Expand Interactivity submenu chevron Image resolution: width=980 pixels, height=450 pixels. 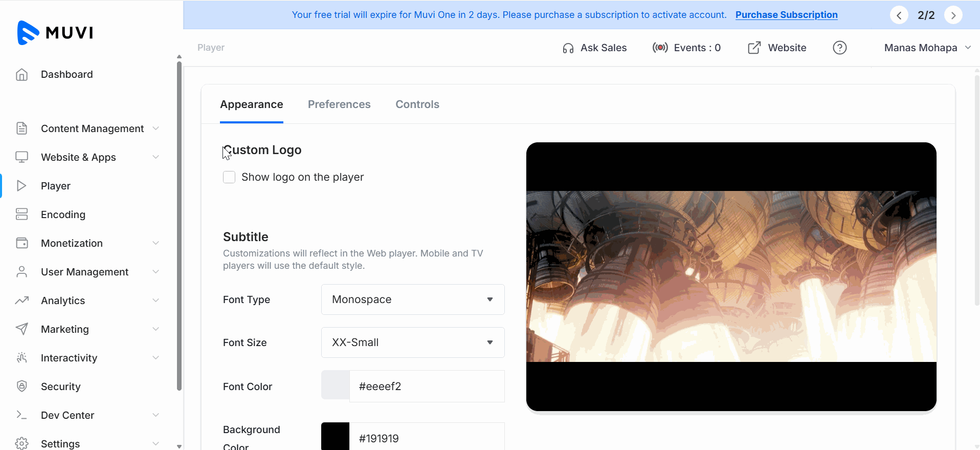point(155,358)
